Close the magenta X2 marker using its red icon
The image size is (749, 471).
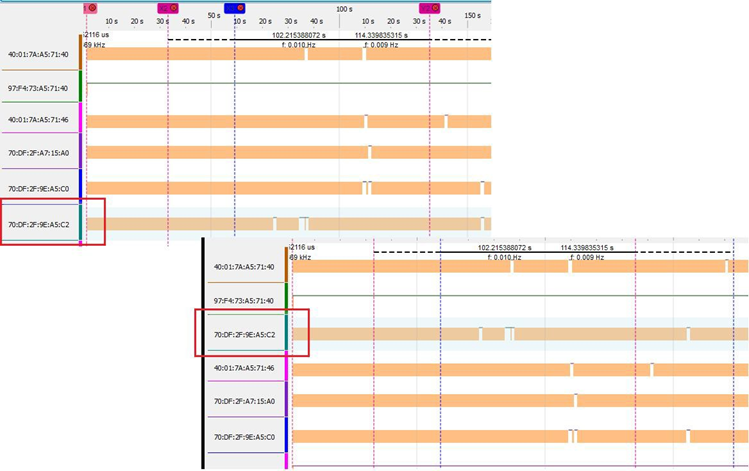click(173, 8)
